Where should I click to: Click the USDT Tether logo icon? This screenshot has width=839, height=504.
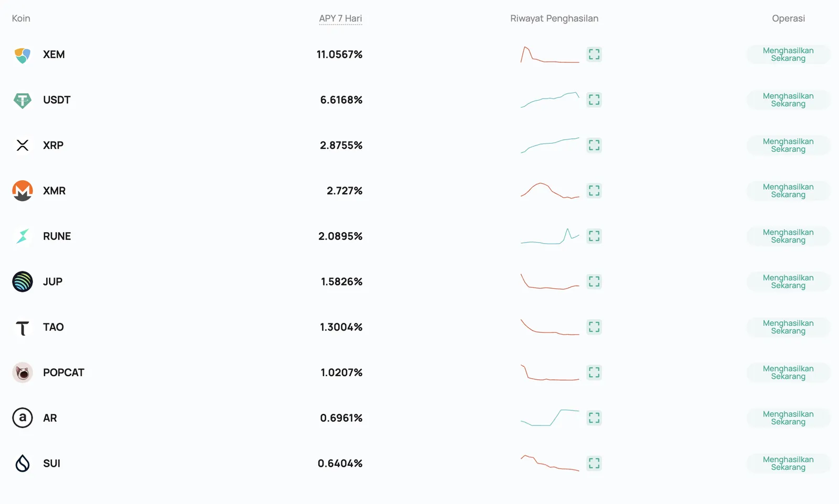pos(23,100)
